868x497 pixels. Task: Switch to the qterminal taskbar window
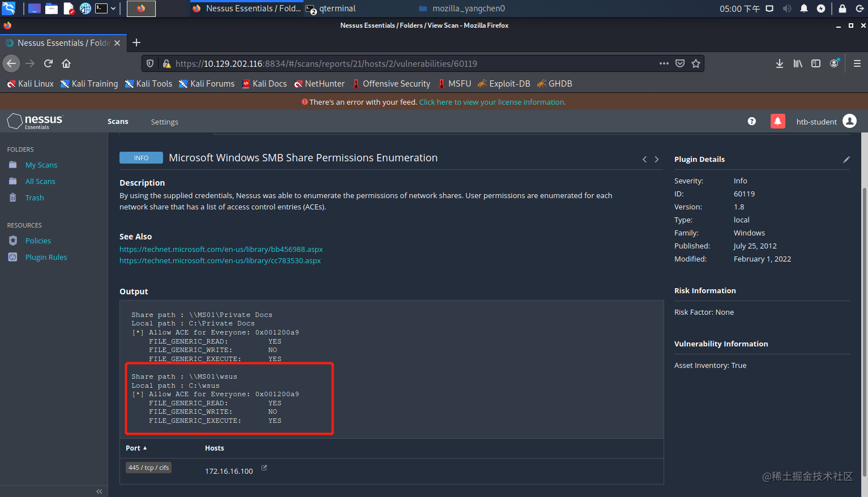[x=331, y=8]
